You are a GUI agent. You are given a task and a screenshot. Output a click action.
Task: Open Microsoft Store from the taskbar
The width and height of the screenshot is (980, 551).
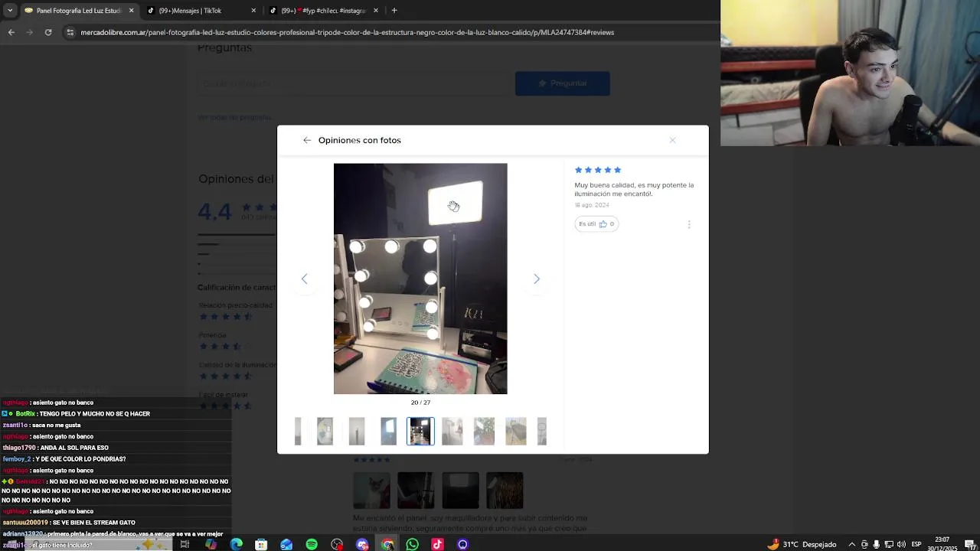pyautogui.click(x=261, y=544)
